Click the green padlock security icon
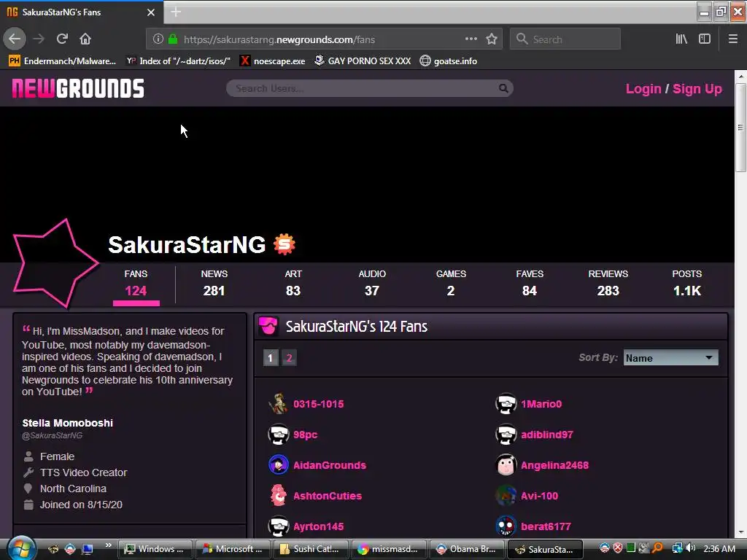The height and width of the screenshot is (560, 747). 173,39
